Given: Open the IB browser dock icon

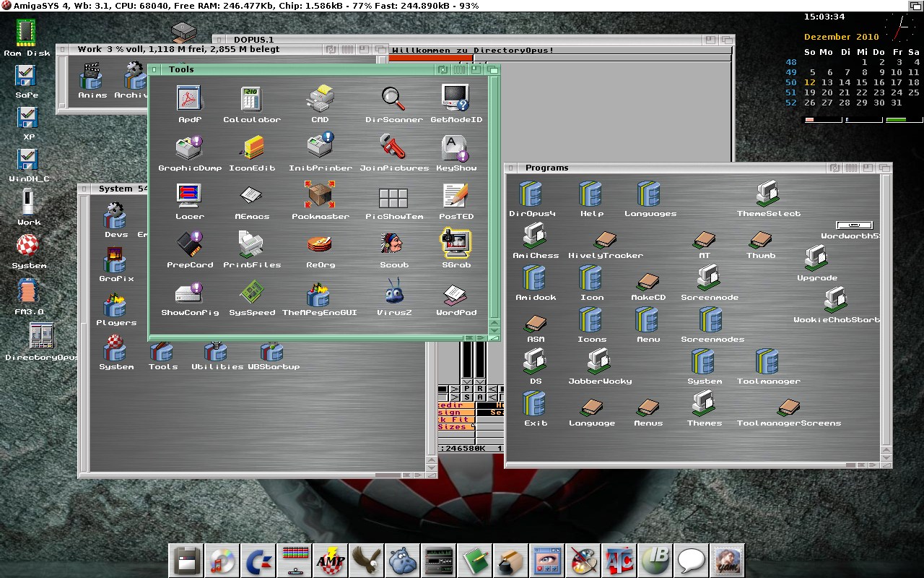Looking at the screenshot, I should point(655,561).
